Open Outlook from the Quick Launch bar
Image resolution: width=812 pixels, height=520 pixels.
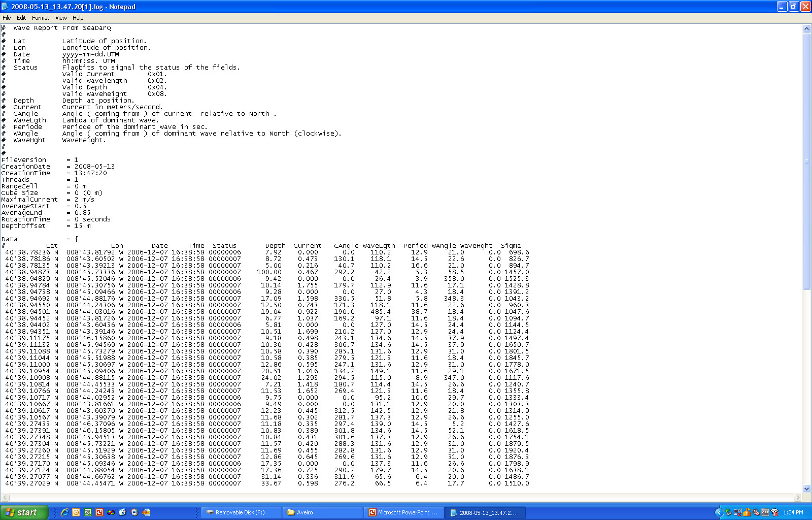(76, 512)
